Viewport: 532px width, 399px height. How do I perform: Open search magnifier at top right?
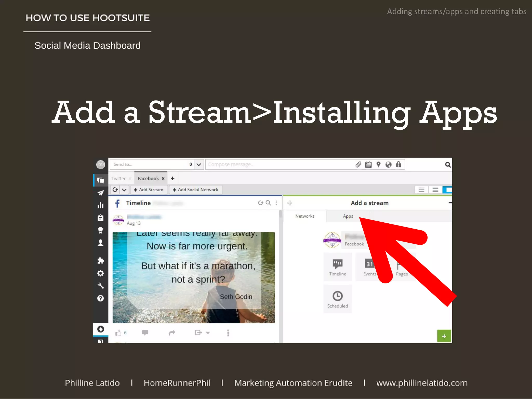tap(448, 165)
